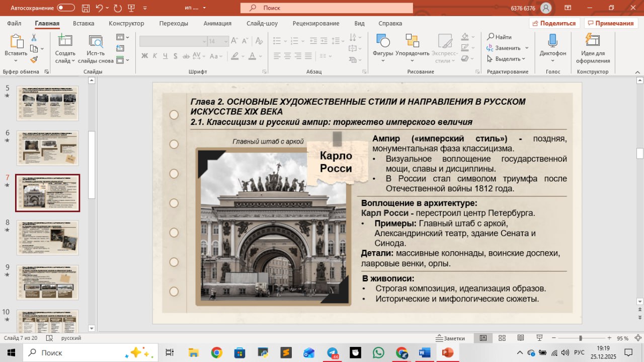Toggle strikethrough ab formatting
This screenshot has height=362, width=644.
click(185, 56)
